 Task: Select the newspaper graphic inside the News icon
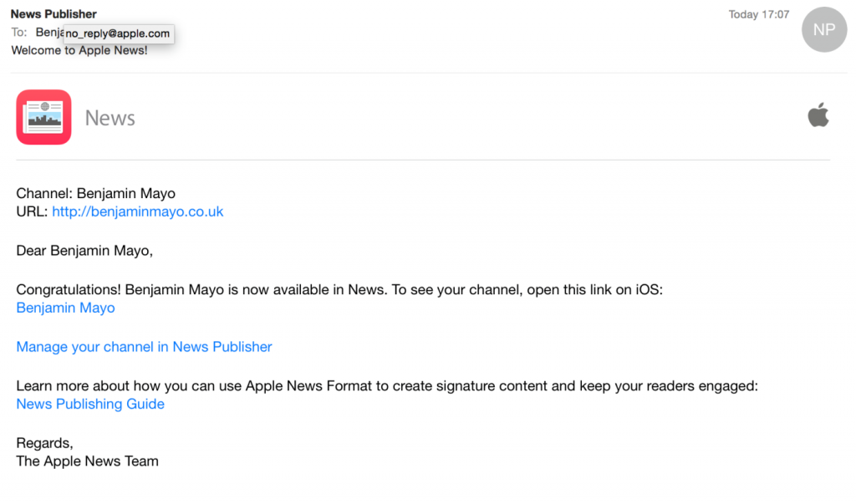click(43, 117)
